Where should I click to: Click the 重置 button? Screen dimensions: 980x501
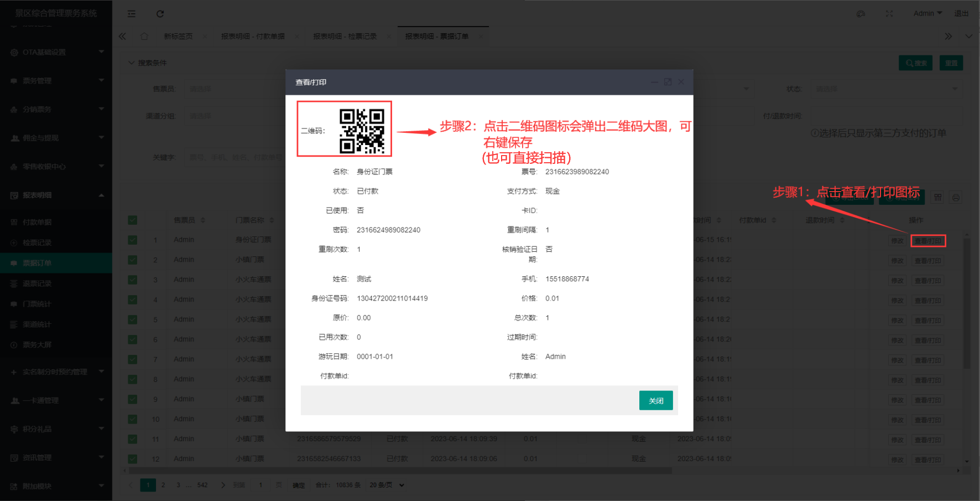pos(951,63)
